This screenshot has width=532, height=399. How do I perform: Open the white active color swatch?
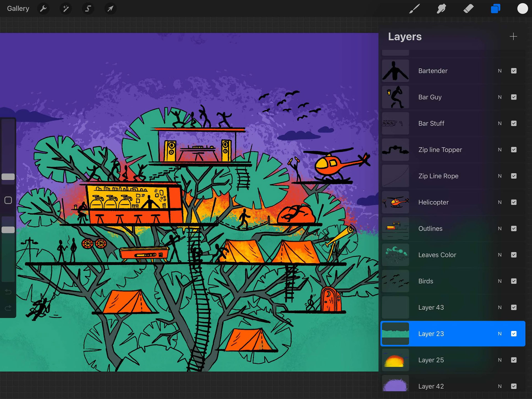coord(522,9)
